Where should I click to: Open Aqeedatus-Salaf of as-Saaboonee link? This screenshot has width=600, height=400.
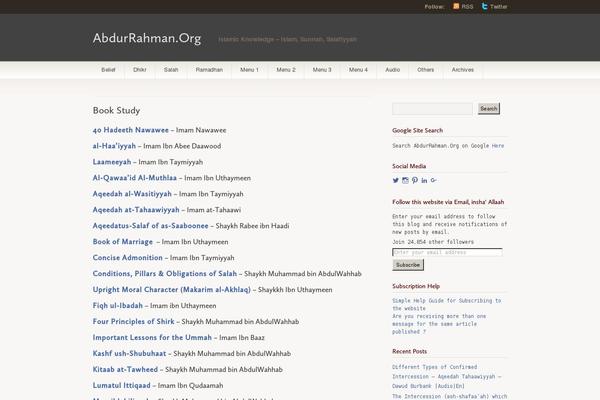pos(150,226)
